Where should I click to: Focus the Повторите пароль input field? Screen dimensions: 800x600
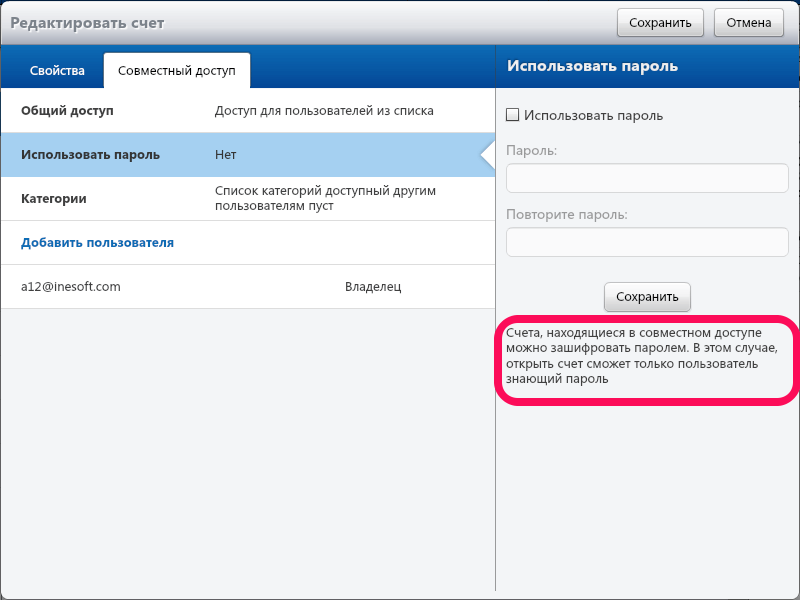coord(647,242)
